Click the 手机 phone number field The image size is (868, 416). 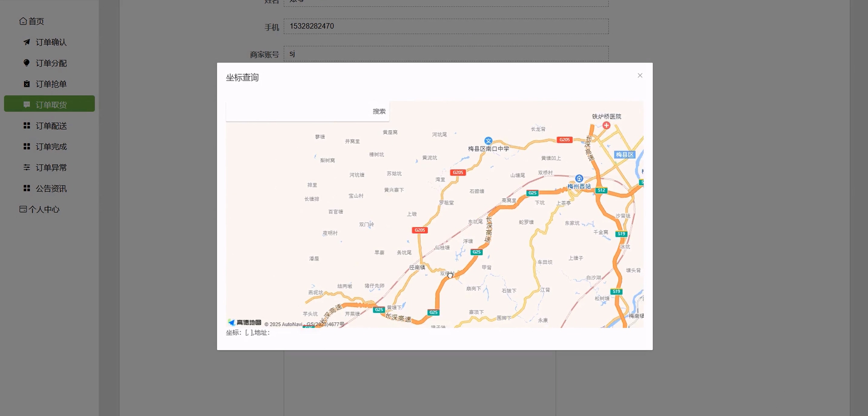tap(446, 26)
